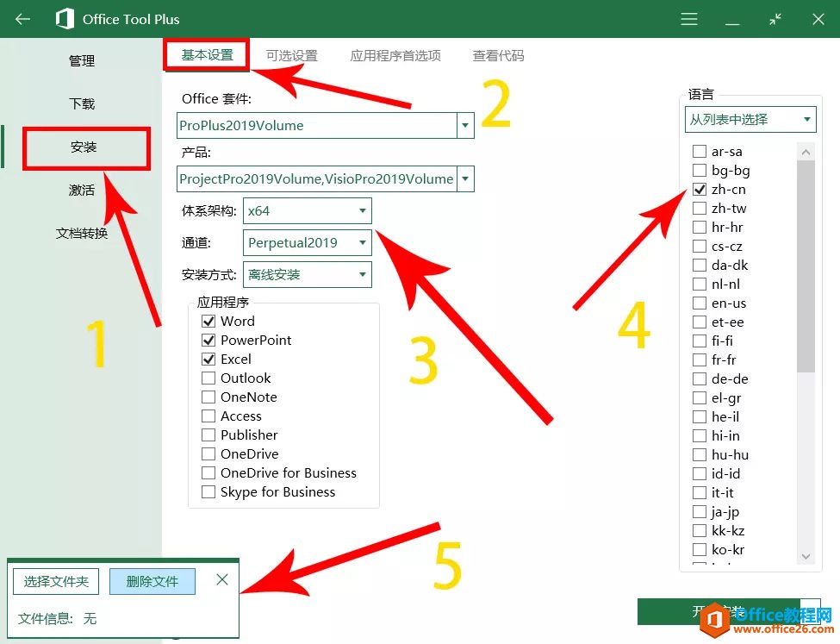Viewport: 840px width, 644px height.
Task: Check the bg-bg language
Action: pos(699,170)
